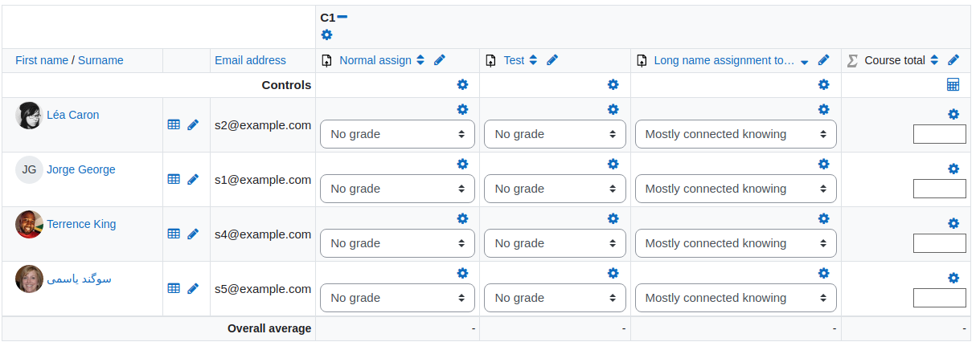Sort by Email address column

(250, 60)
